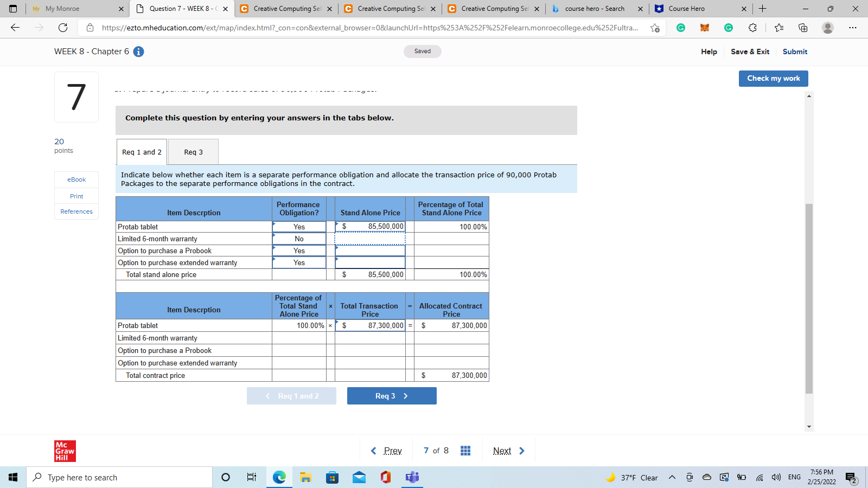The width and height of the screenshot is (868, 488).
Task: Click the Submit link
Action: click(795, 52)
